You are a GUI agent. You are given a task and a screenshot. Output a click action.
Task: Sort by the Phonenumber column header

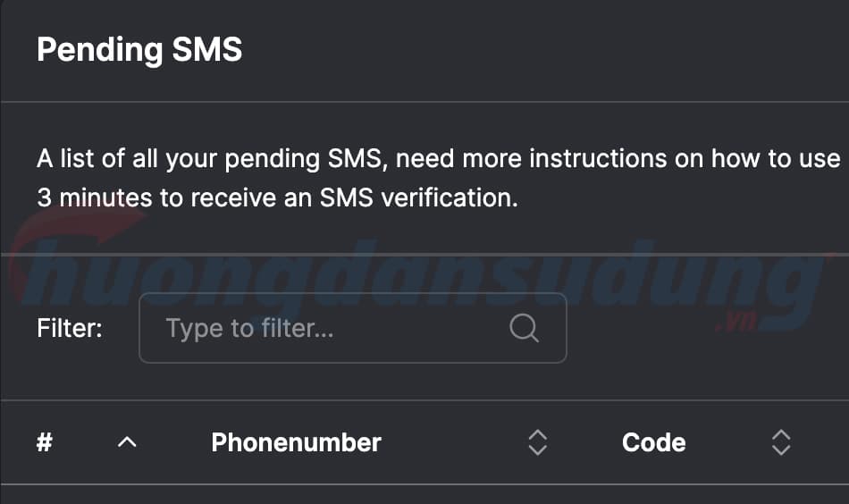(x=296, y=442)
